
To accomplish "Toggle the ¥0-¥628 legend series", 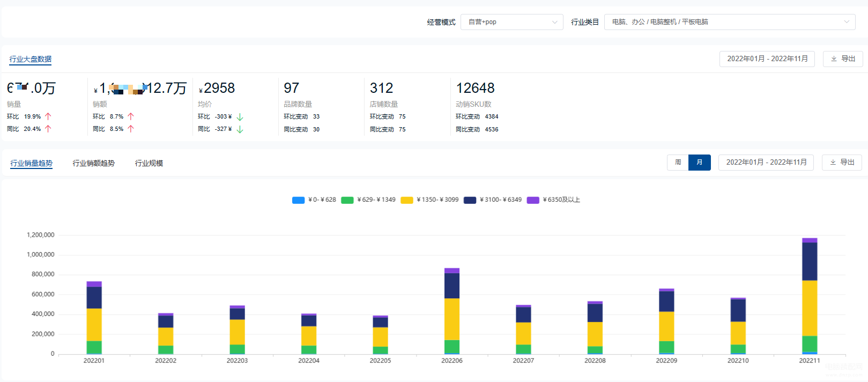I will pyautogui.click(x=314, y=200).
